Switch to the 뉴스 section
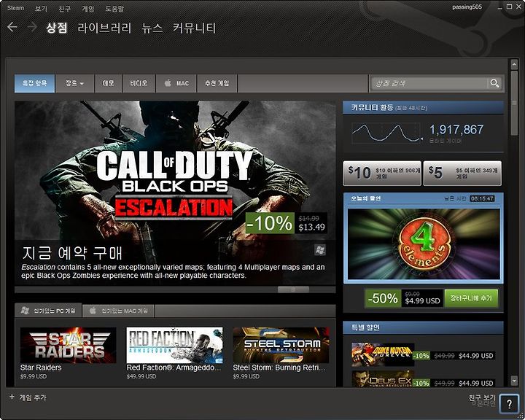This screenshot has width=525, height=420. [152, 28]
